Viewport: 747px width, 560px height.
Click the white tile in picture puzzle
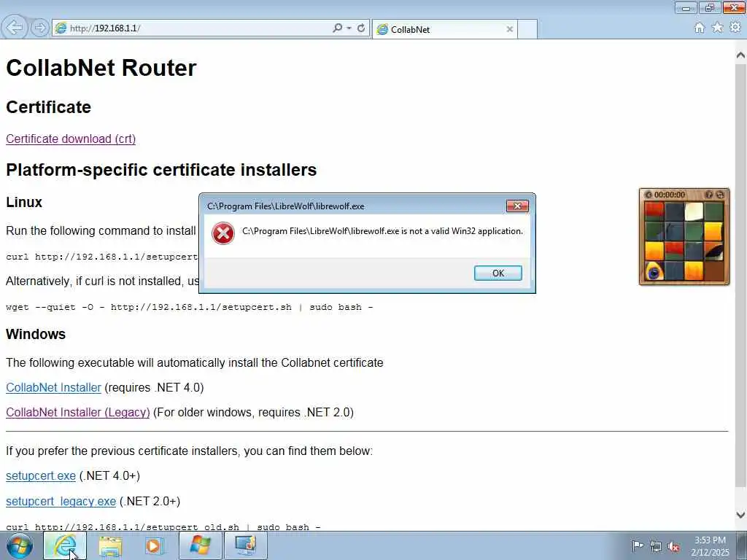[x=694, y=211]
